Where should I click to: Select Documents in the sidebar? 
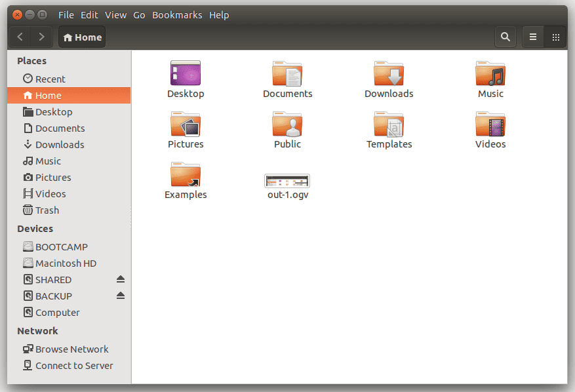point(69,128)
